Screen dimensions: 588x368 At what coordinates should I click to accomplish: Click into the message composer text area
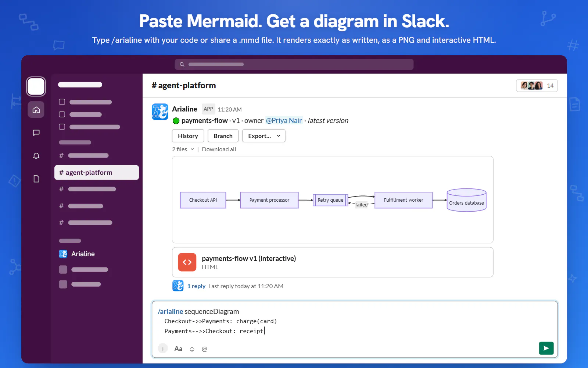[355, 321]
